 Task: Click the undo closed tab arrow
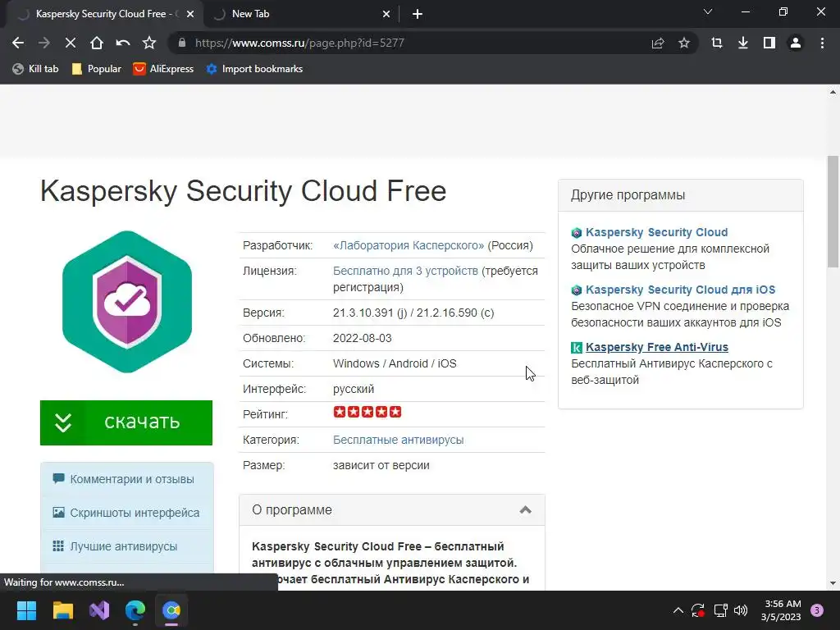pyautogui.click(x=123, y=43)
